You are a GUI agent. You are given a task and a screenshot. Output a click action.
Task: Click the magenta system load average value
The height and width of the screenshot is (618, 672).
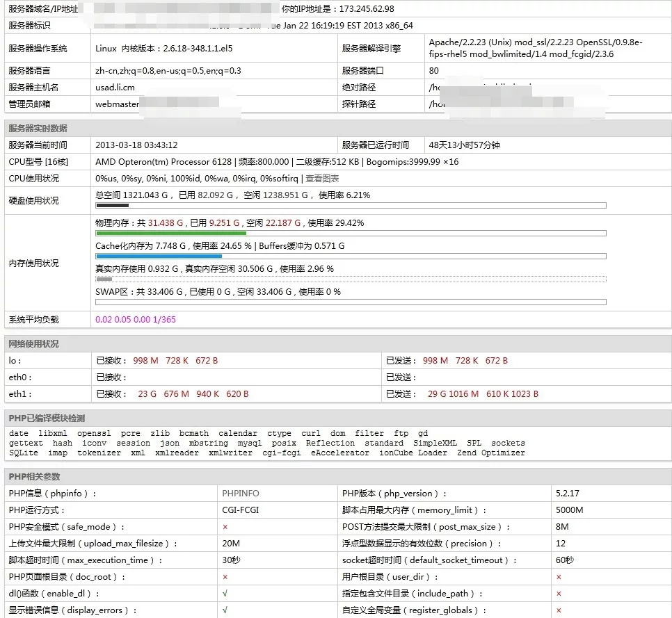click(135, 320)
